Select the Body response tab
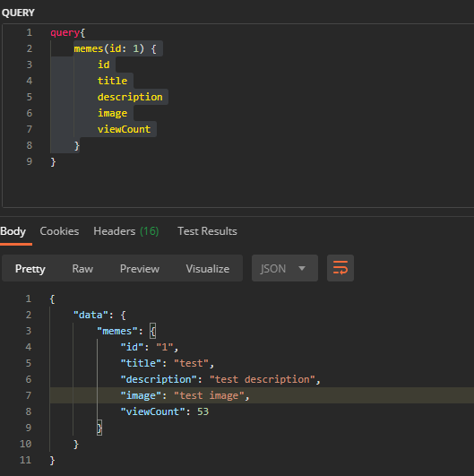This screenshot has height=476, width=474. pos(13,231)
